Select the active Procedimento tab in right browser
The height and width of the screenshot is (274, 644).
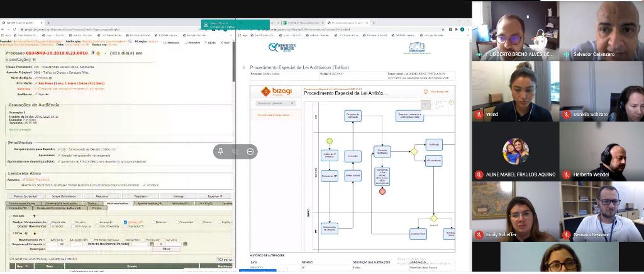347,23
